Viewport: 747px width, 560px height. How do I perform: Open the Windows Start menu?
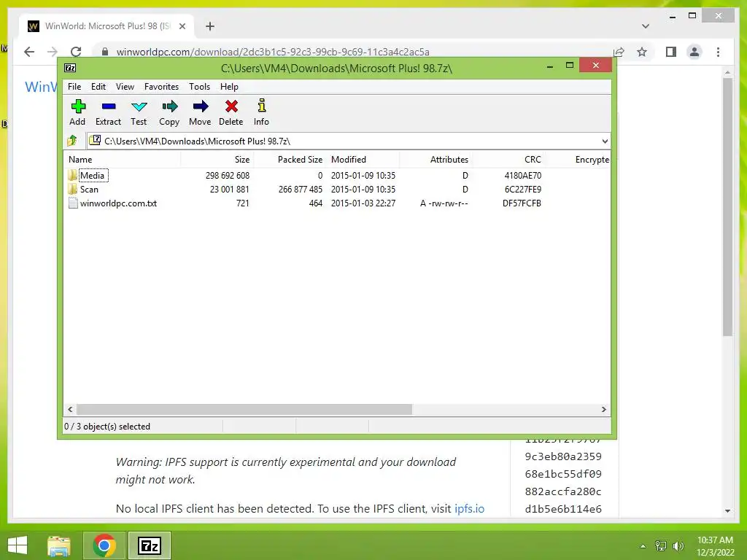pyautogui.click(x=18, y=545)
